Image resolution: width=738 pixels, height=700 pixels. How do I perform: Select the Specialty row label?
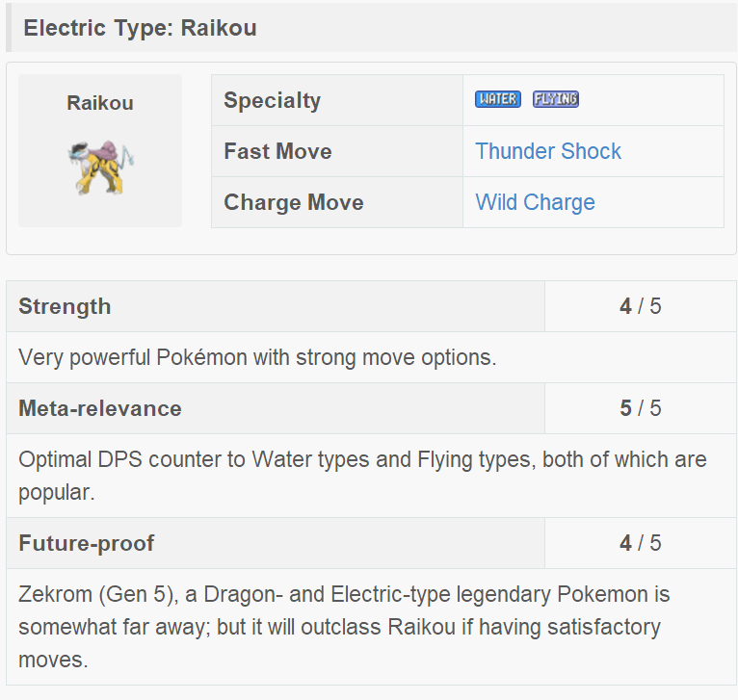[272, 100]
